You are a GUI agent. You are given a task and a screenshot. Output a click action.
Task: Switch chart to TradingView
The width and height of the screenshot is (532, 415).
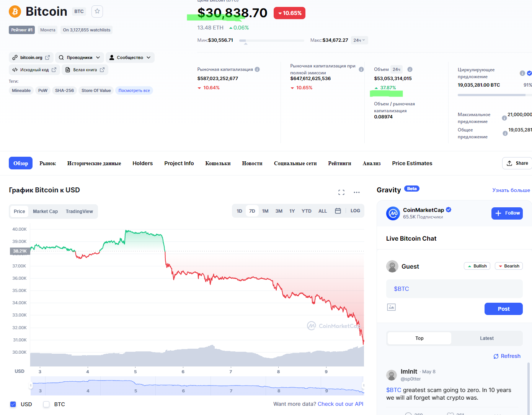tap(79, 212)
